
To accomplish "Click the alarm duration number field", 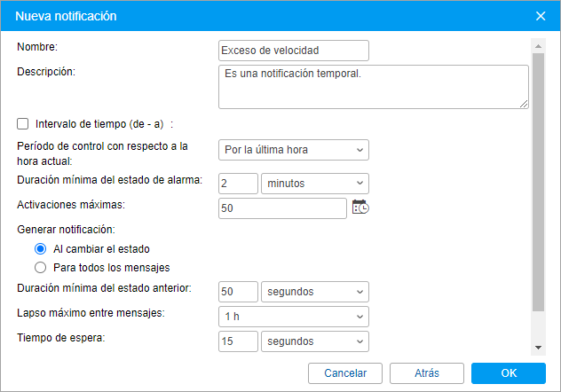I will (x=237, y=184).
